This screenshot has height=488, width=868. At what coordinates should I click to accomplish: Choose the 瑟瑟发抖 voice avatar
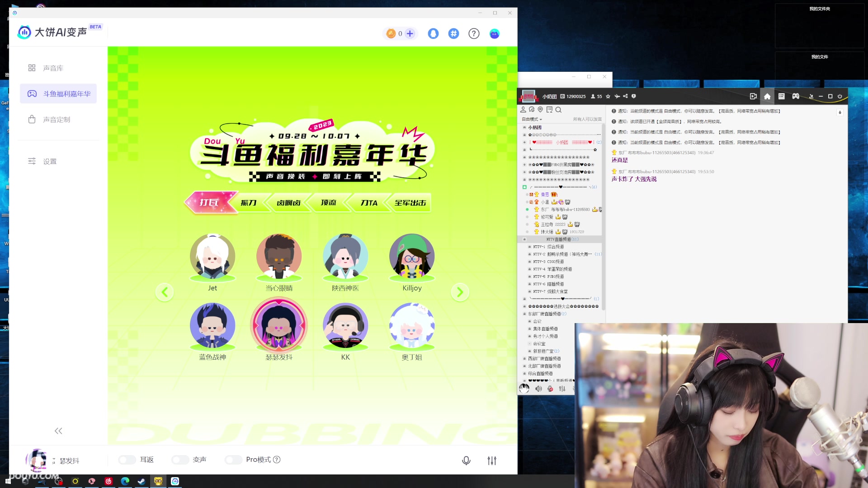(x=279, y=325)
